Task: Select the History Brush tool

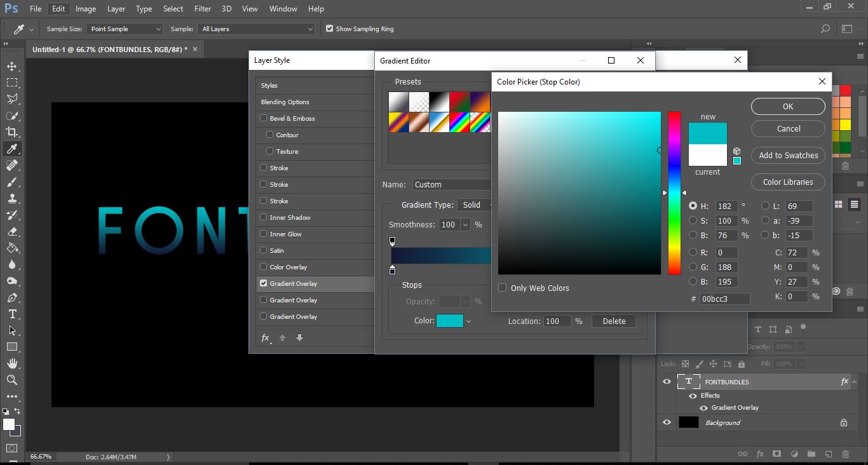Action: [12, 215]
